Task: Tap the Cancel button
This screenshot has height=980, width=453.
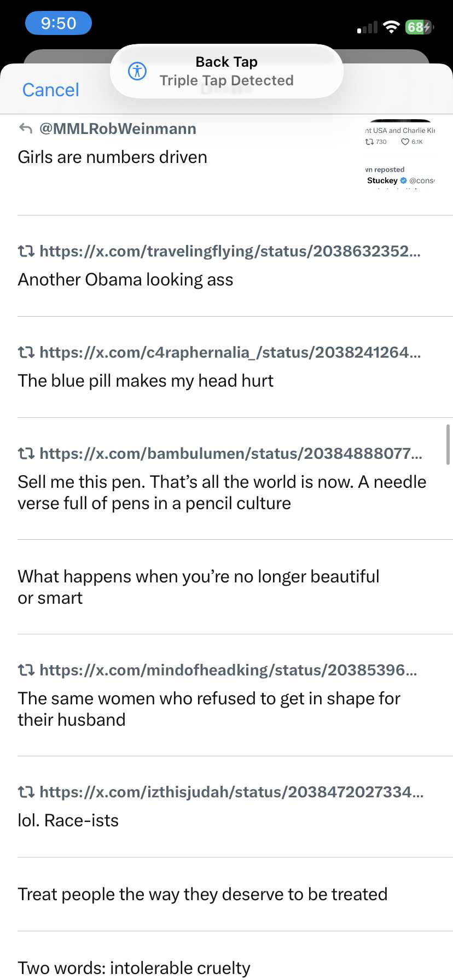Action: point(50,90)
